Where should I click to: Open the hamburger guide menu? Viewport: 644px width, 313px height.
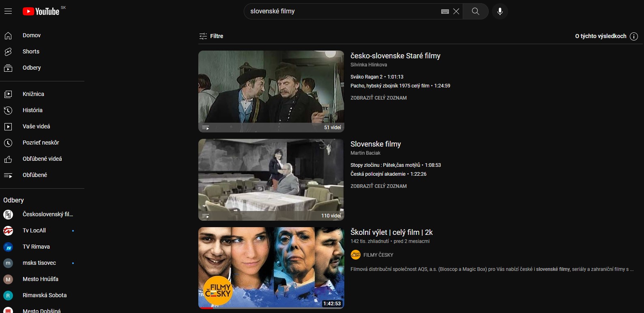click(x=8, y=11)
